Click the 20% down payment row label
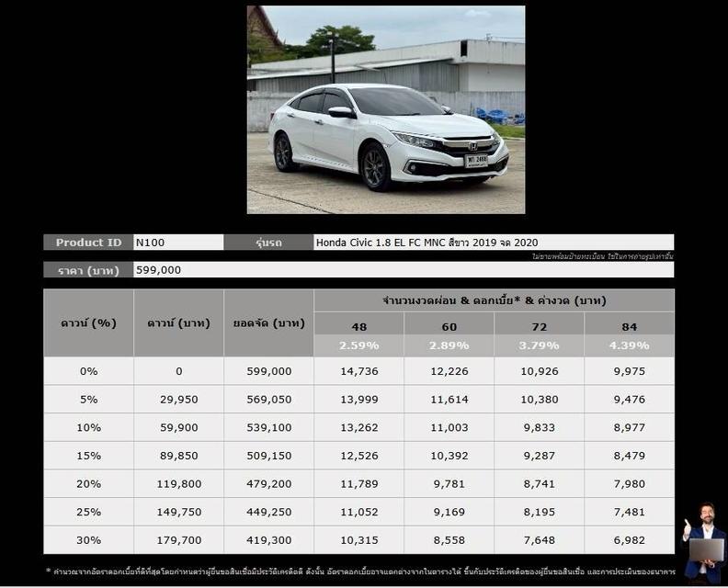728x588 pixels. (x=88, y=483)
